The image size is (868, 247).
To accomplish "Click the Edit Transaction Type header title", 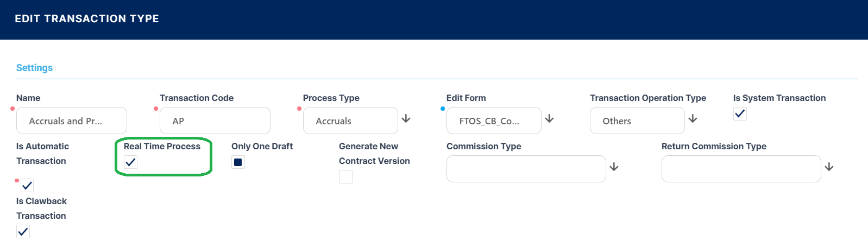I will click(x=87, y=19).
